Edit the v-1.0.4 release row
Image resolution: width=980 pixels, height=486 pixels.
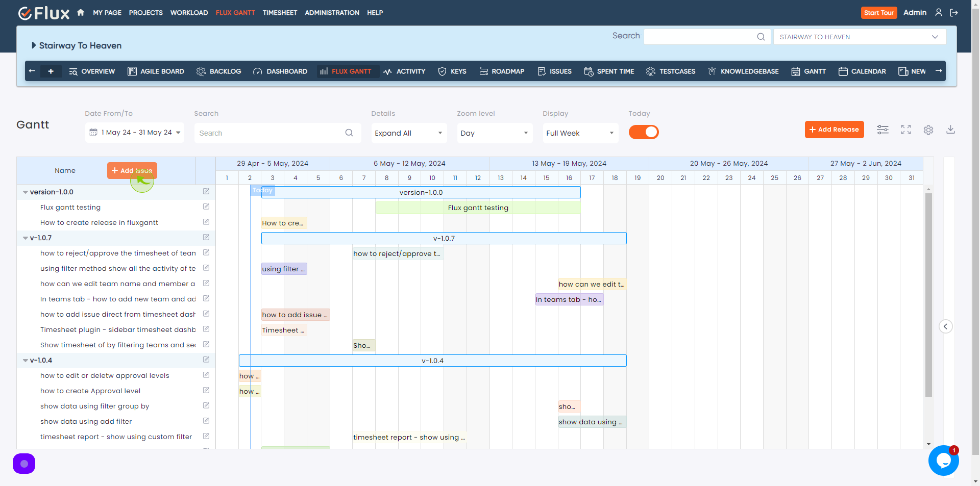click(206, 360)
